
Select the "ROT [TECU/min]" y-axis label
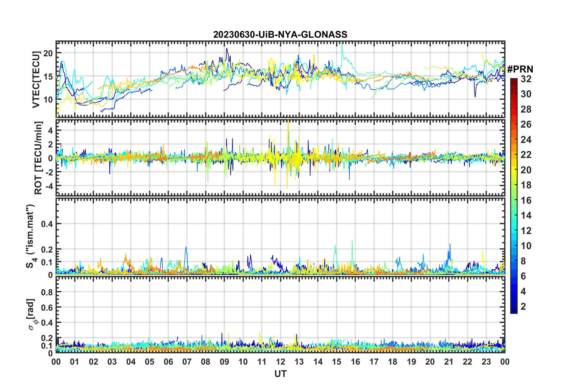click(38, 158)
